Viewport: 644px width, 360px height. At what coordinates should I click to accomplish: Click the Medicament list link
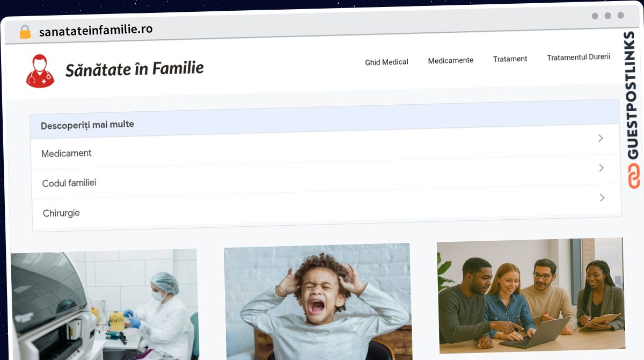click(67, 153)
